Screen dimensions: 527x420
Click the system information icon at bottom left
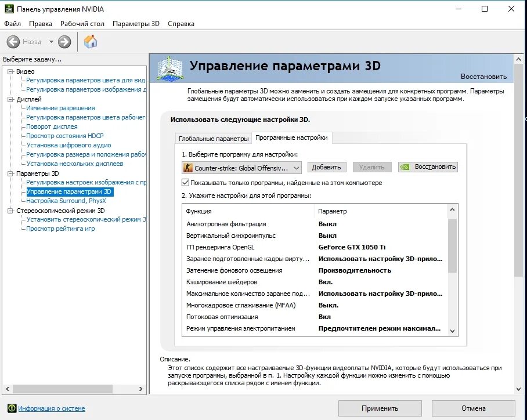[12, 408]
